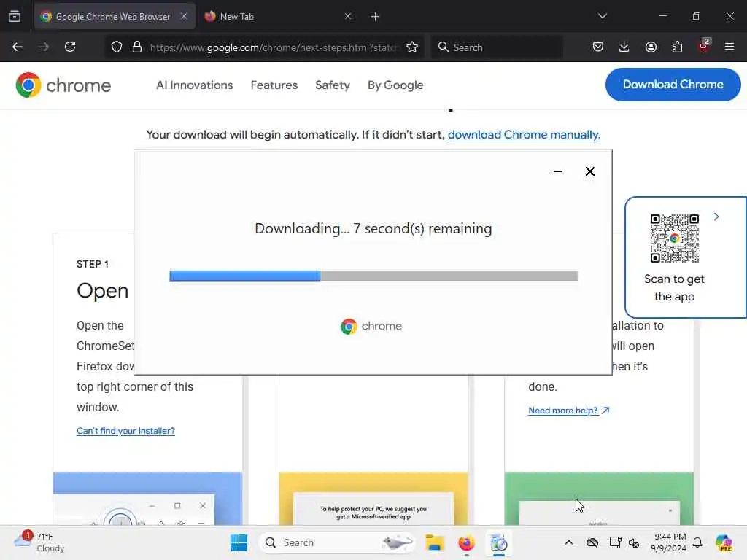Close the Chrome installer dialog
The width and height of the screenshot is (747, 560).
coord(589,171)
